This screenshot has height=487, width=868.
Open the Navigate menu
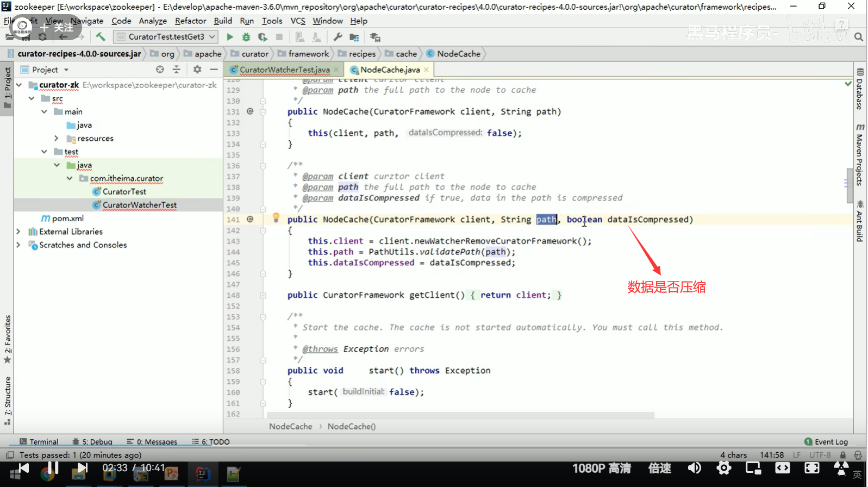tap(87, 21)
